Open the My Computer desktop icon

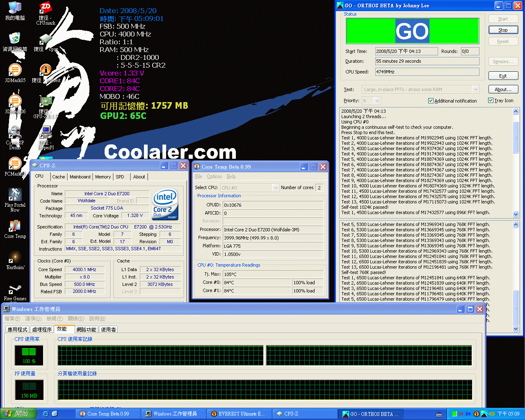click(x=15, y=11)
